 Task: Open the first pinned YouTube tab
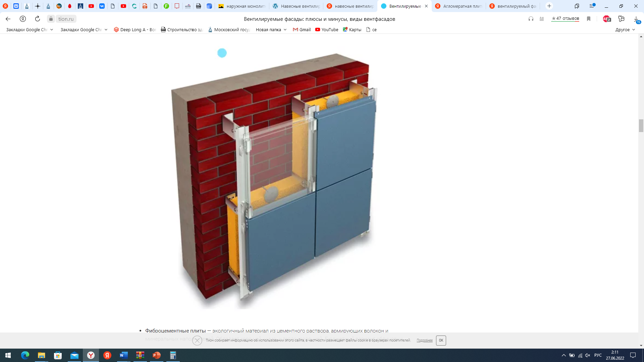91,6
